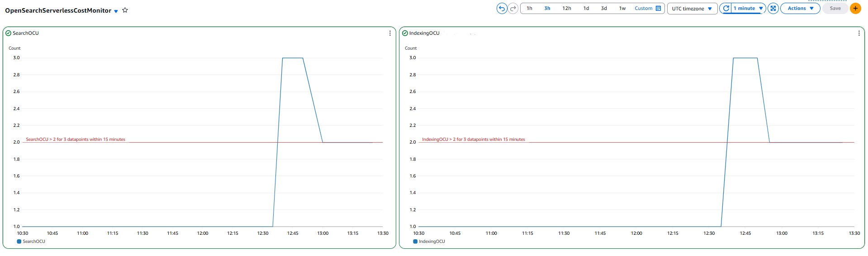Image resolution: width=868 pixels, height=256 pixels.
Task: Toggle the SearchOCU legend series
Action: tap(31, 242)
